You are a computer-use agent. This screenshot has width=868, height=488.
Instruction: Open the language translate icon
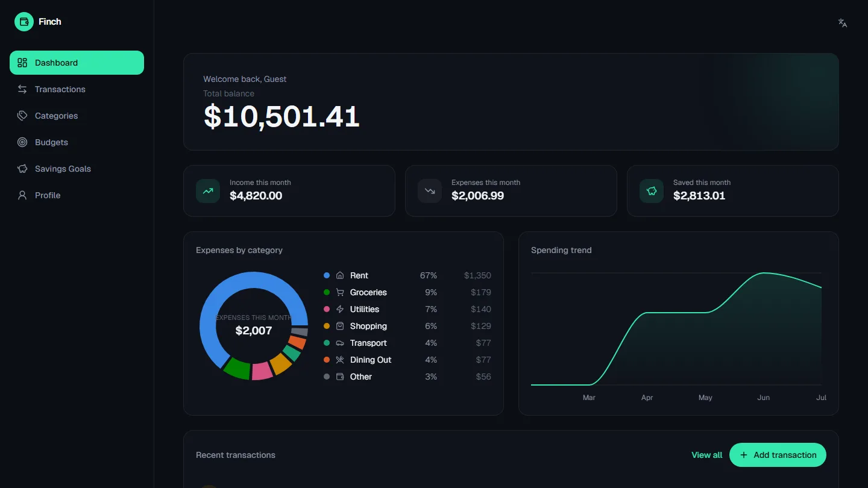843,23
